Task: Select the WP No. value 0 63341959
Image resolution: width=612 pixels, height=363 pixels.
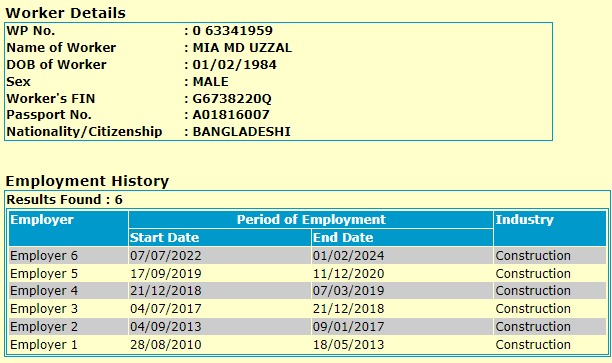Action: 233,31
